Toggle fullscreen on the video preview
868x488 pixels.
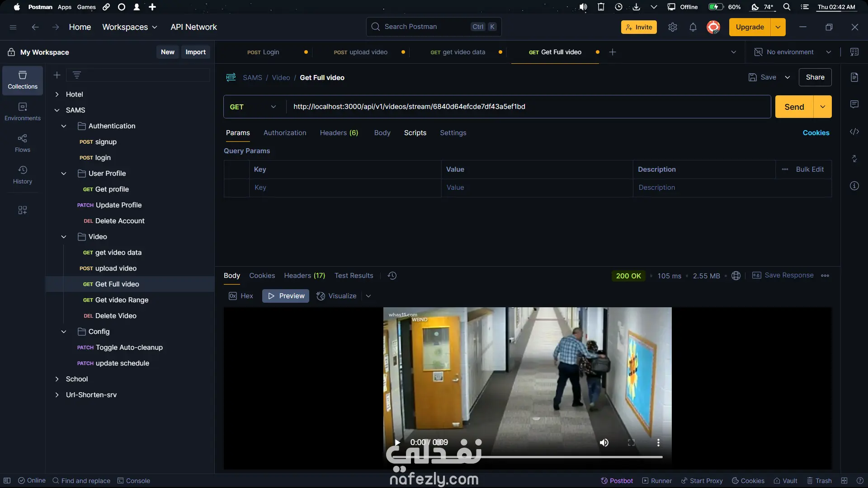click(631, 442)
